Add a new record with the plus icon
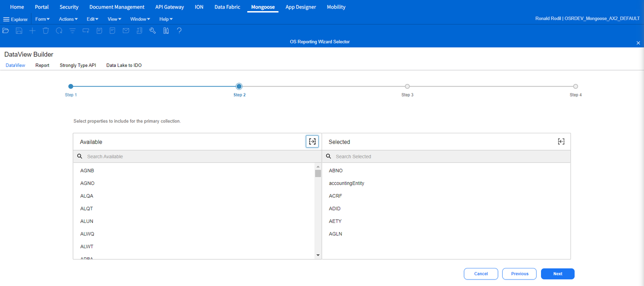This screenshot has width=644, height=286. [32, 30]
